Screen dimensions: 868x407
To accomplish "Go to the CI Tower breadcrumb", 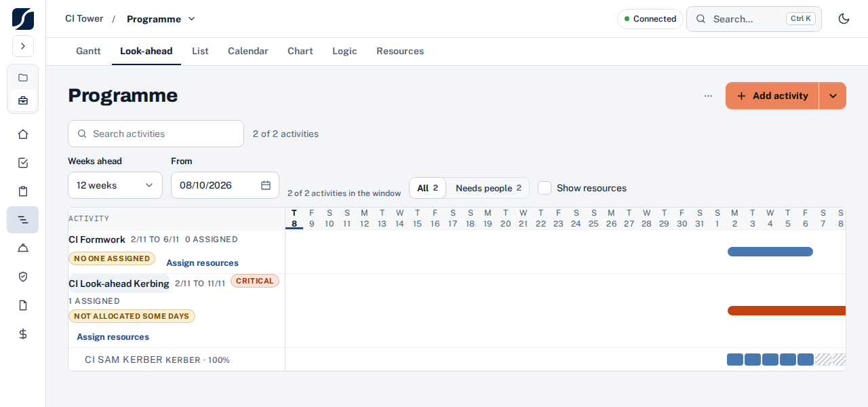I will point(84,19).
